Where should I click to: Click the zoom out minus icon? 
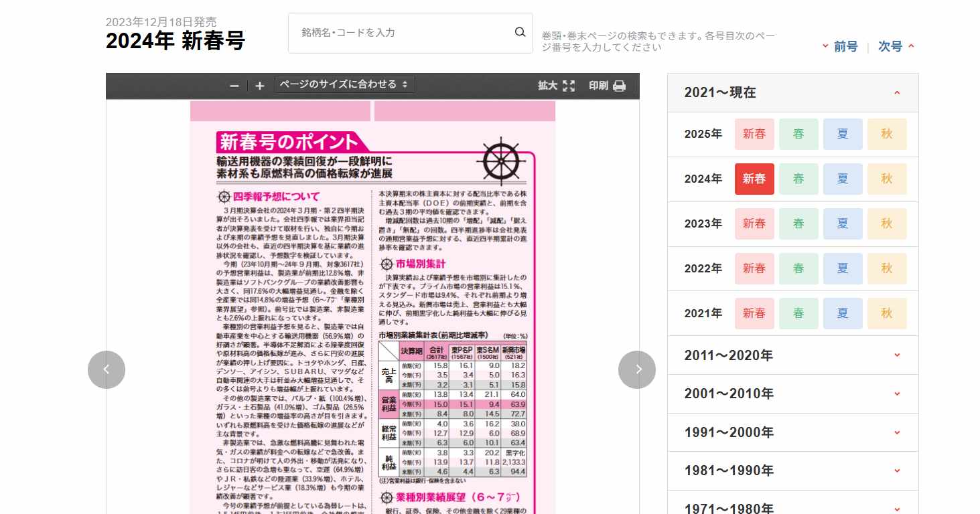click(x=233, y=86)
